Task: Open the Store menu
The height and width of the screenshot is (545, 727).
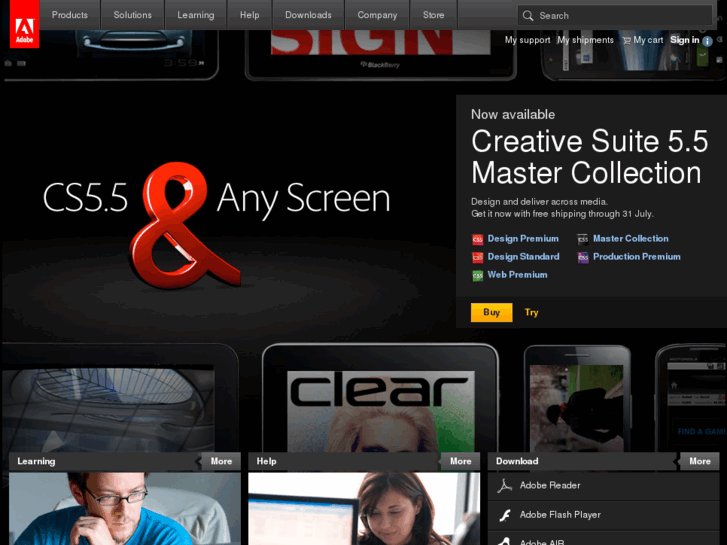Action: pyautogui.click(x=434, y=15)
